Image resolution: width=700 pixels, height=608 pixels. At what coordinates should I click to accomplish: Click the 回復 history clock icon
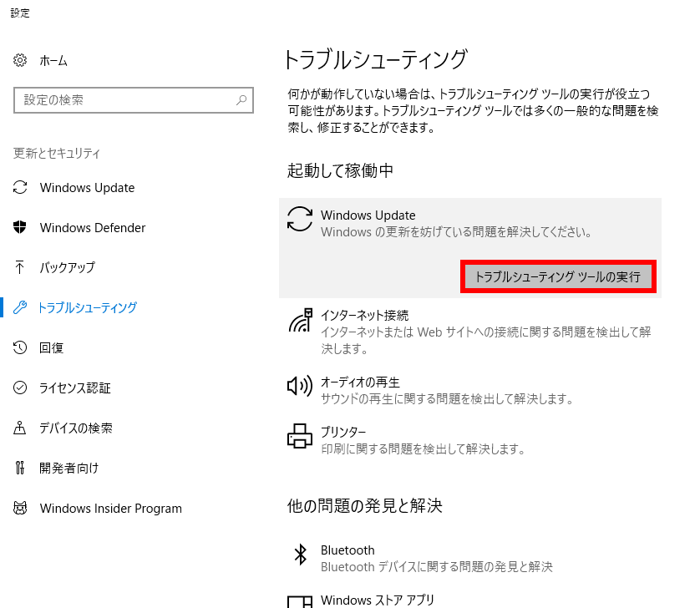(20, 347)
